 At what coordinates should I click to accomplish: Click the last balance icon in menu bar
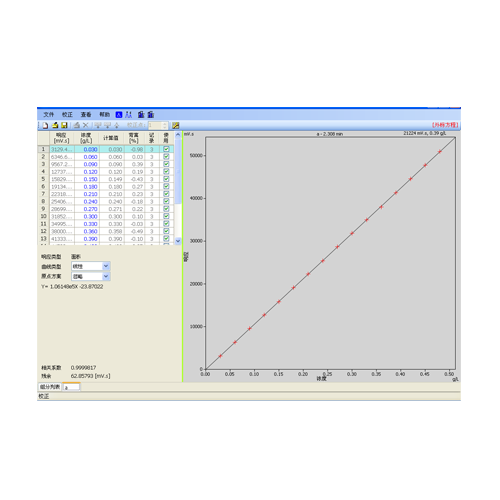click(151, 115)
